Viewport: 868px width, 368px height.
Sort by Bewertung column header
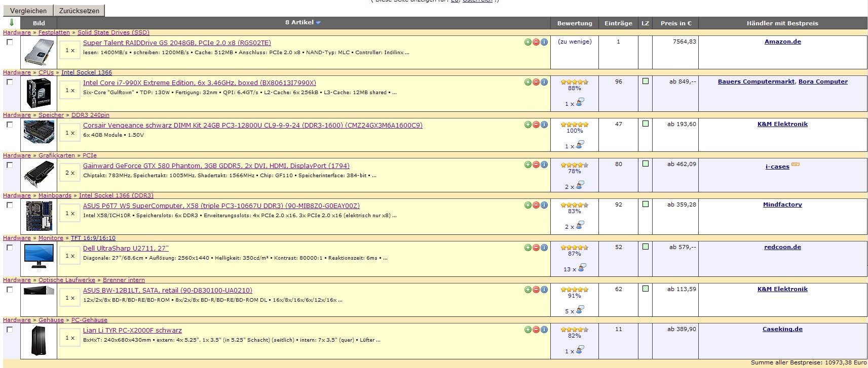[575, 23]
